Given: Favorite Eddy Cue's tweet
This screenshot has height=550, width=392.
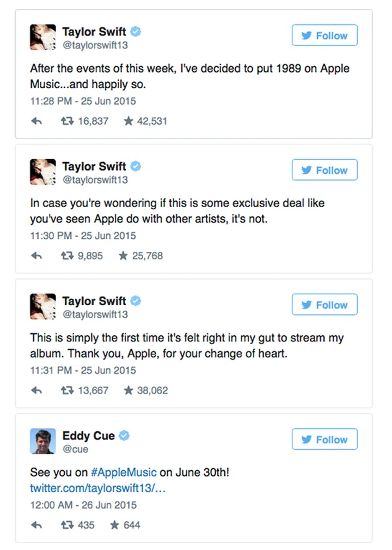Looking at the screenshot, I should (115, 525).
